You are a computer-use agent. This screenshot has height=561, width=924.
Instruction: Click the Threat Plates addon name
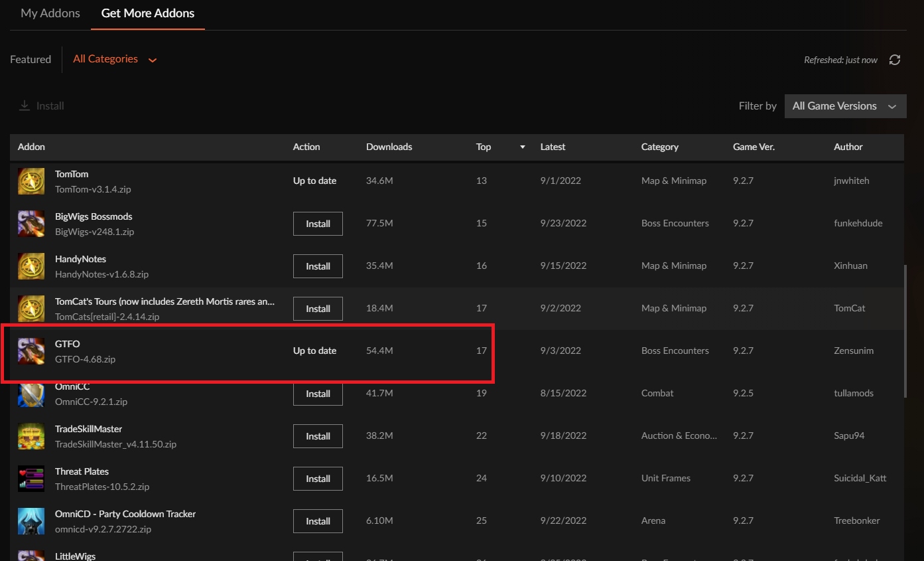(x=82, y=471)
